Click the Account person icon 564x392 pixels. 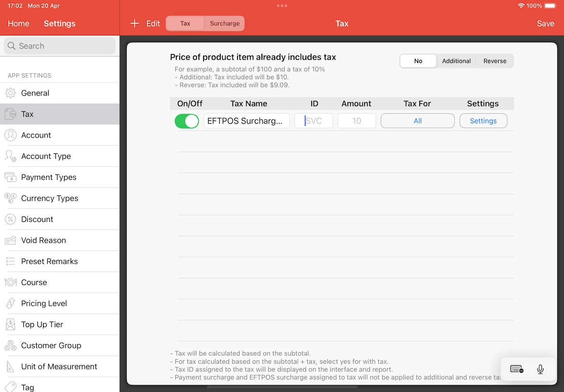(11, 135)
